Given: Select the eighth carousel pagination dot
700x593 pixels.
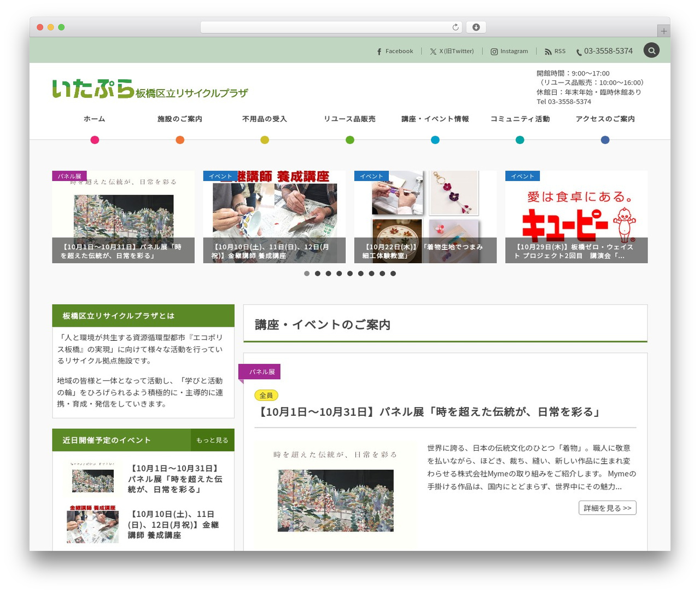Looking at the screenshot, I should 382,274.
